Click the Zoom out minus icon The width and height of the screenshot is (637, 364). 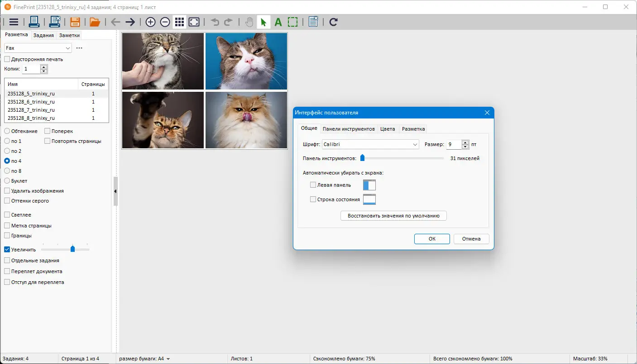pos(165,22)
